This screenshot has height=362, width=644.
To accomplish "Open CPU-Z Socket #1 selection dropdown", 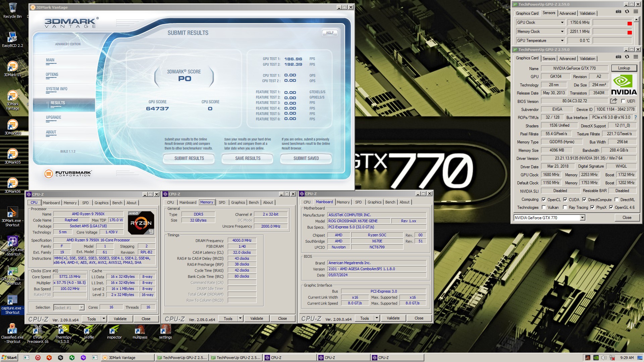I will [x=82, y=307].
